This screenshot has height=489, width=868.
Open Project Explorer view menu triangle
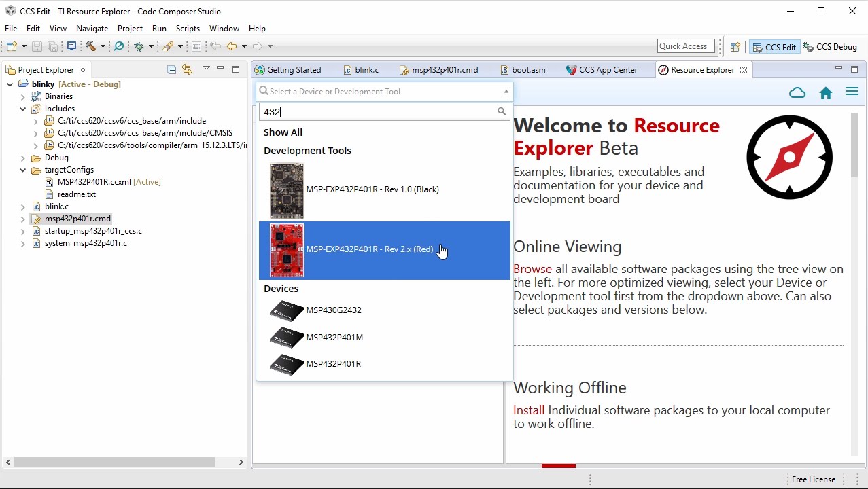206,69
